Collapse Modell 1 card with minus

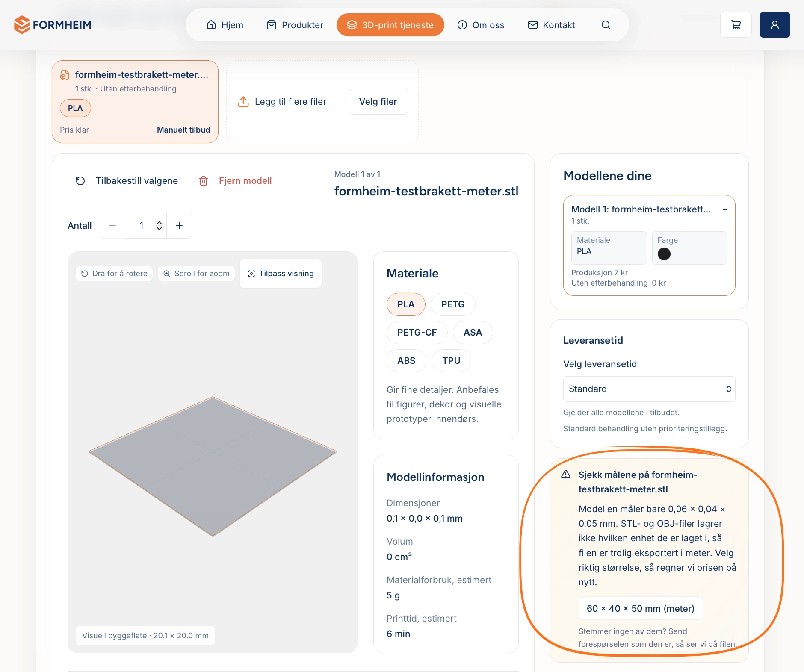[725, 209]
